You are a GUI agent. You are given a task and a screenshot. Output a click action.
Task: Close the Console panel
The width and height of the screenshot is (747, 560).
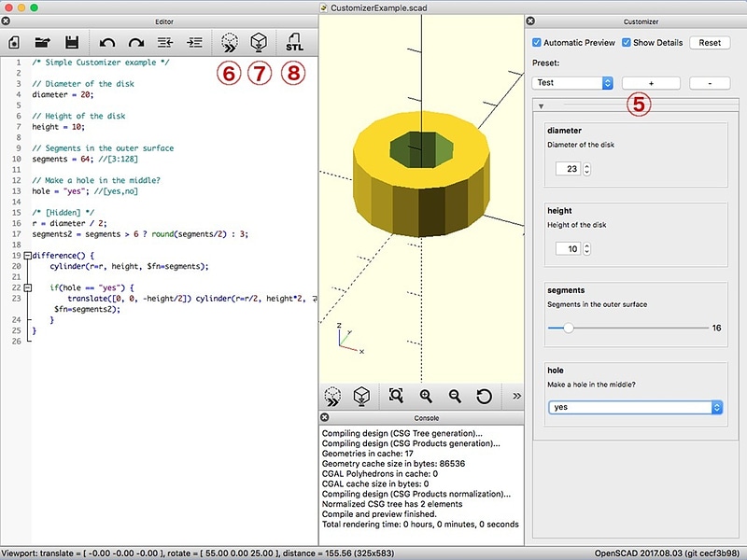(324, 417)
